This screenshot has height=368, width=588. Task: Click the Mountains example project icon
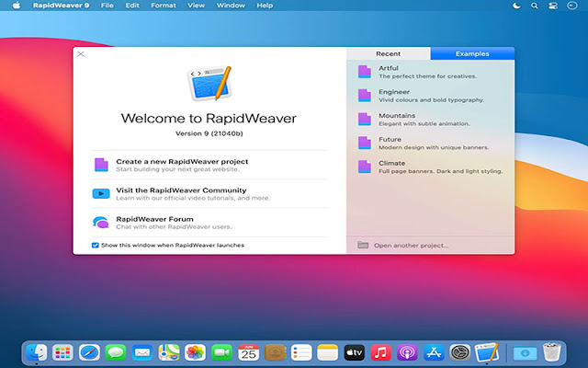click(x=365, y=119)
